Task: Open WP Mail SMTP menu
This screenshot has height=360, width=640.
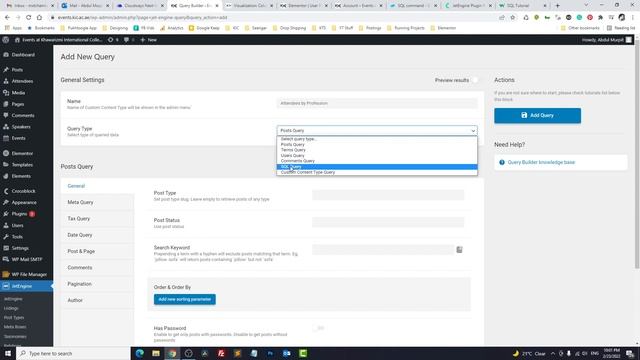Action: coord(26,260)
